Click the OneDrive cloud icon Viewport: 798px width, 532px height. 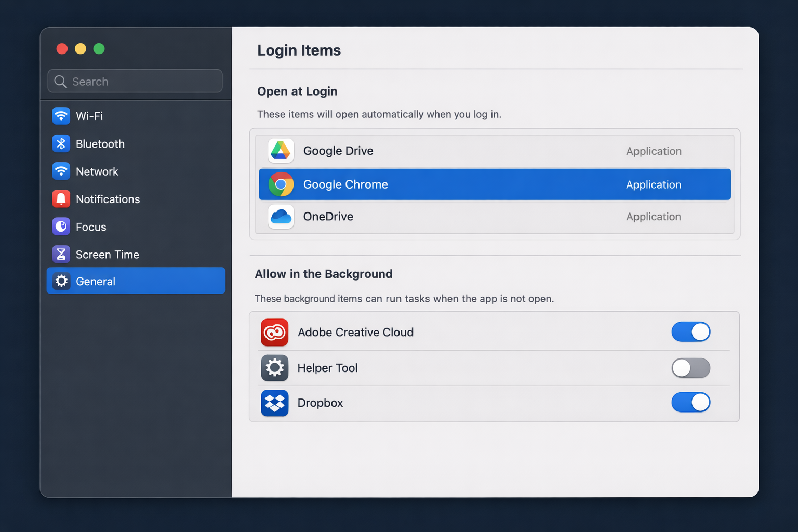pos(281,217)
